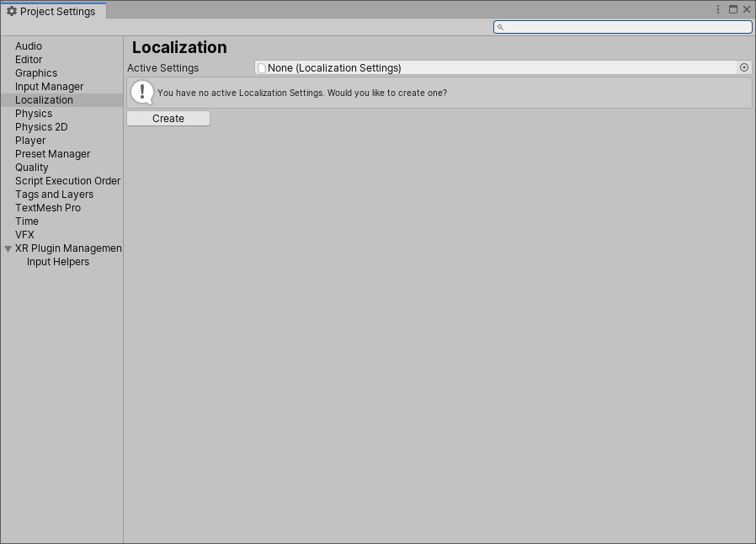The image size is (756, 544).
Task: Click the search magnifier icon
Action: [x=500, y=27]
